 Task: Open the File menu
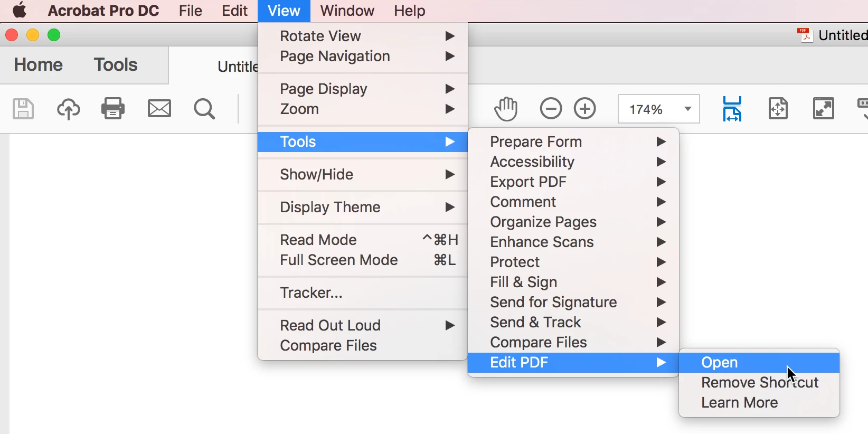point(191,11)
